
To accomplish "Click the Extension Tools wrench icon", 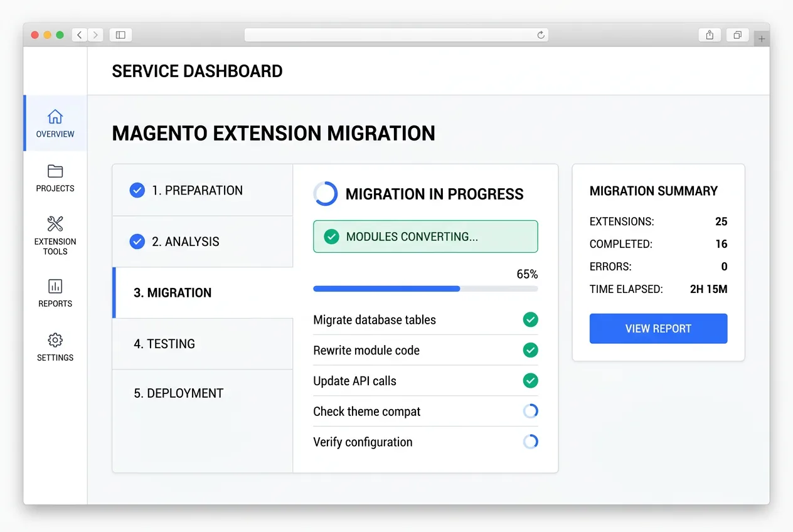I will pyautogui.click(x=55, y=223).
